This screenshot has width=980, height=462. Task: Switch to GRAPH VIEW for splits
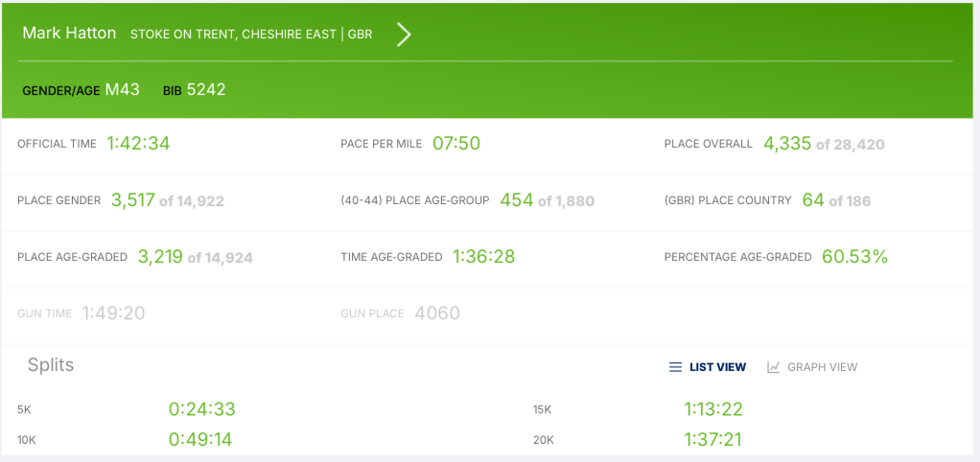[x=822, y=367]
